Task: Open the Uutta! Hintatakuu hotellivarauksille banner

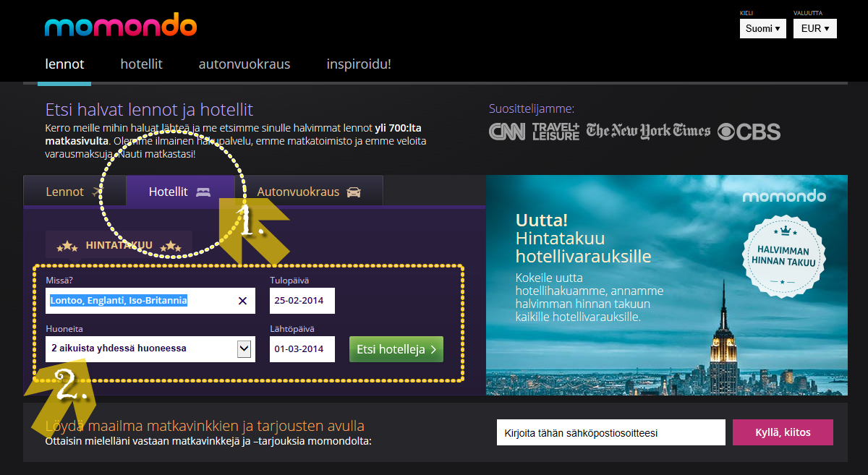Action: click(x=666, y=285)
